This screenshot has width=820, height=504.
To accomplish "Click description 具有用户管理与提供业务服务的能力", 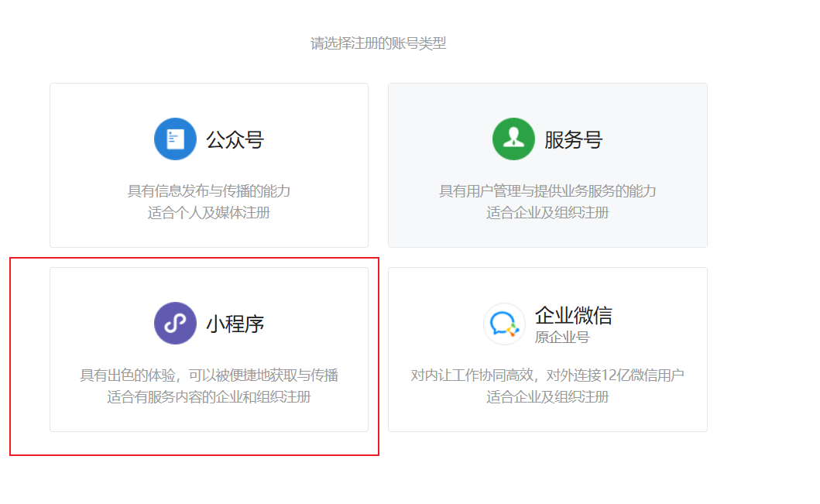I will (547, 191).
